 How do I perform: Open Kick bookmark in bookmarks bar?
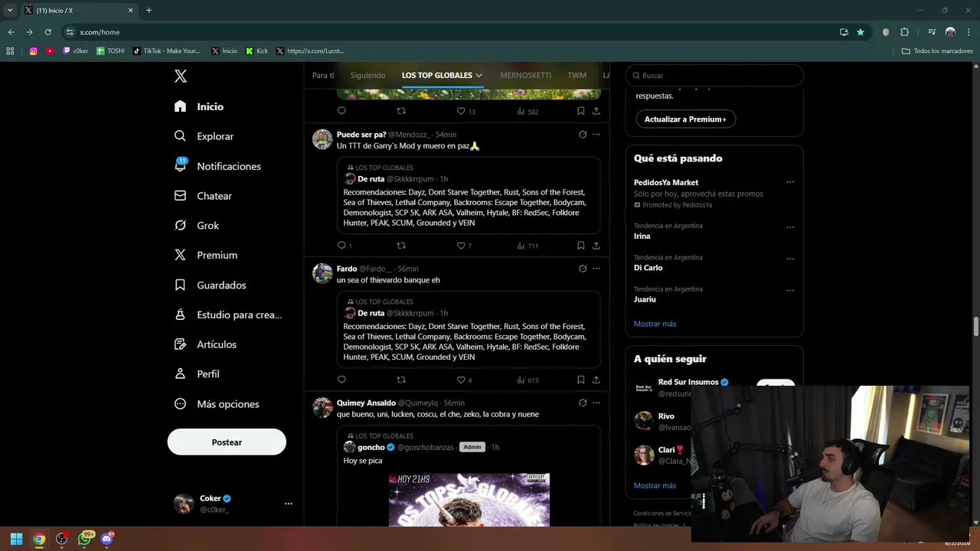tap(257, 51)
